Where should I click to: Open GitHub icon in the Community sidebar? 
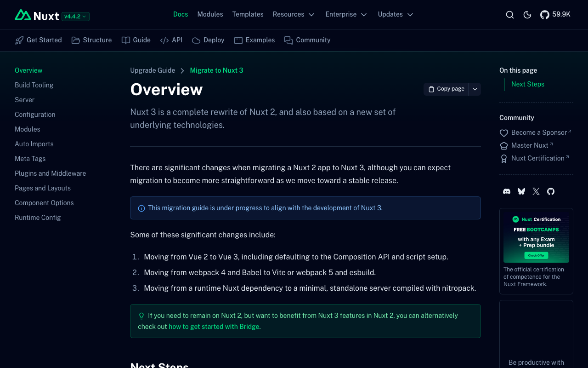click(x=551, y=191)
